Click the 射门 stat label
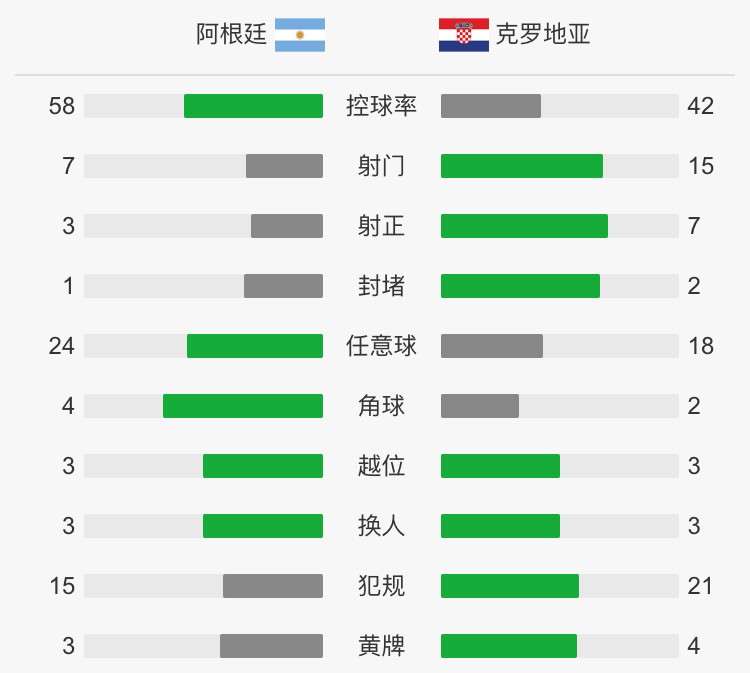The image size is (750, 673). (x=382, y=166)
